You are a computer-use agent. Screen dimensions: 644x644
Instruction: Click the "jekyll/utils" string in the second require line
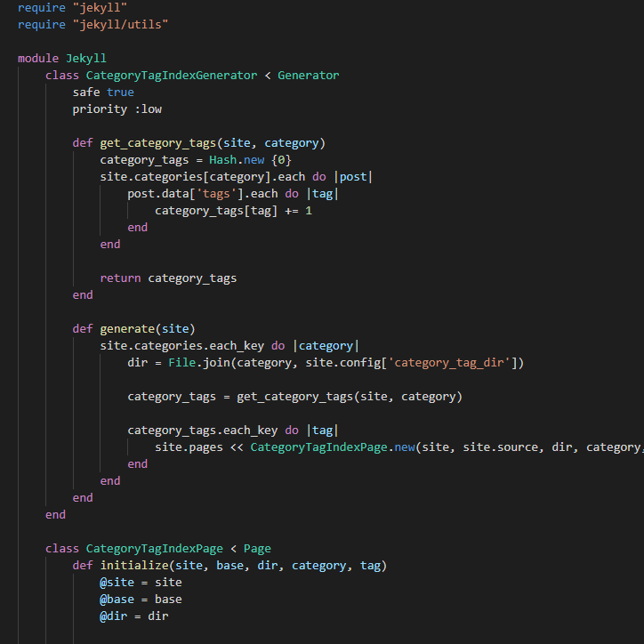[x=120, y=25]
